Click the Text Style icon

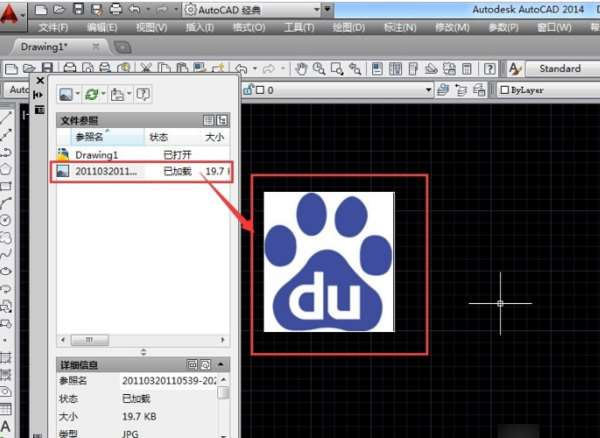[x=515, y=69]
